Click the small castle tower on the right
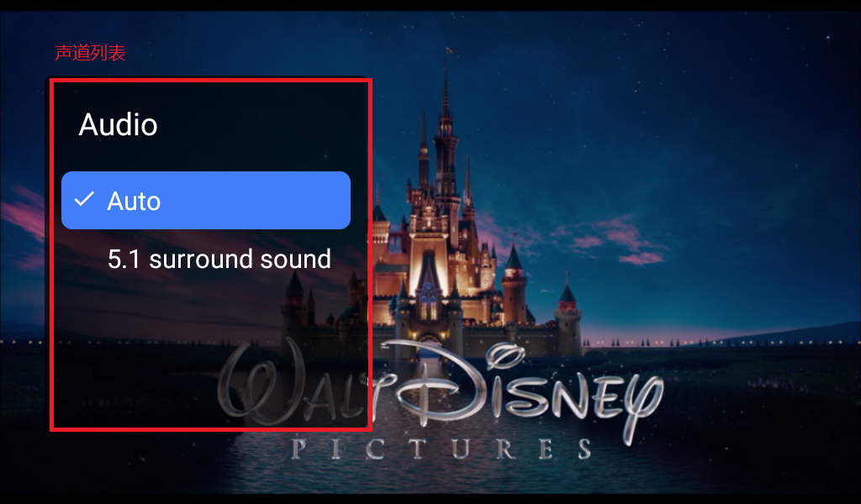This screenshot has height=504, width=861. pyautogui.click(x=568, y=318)
